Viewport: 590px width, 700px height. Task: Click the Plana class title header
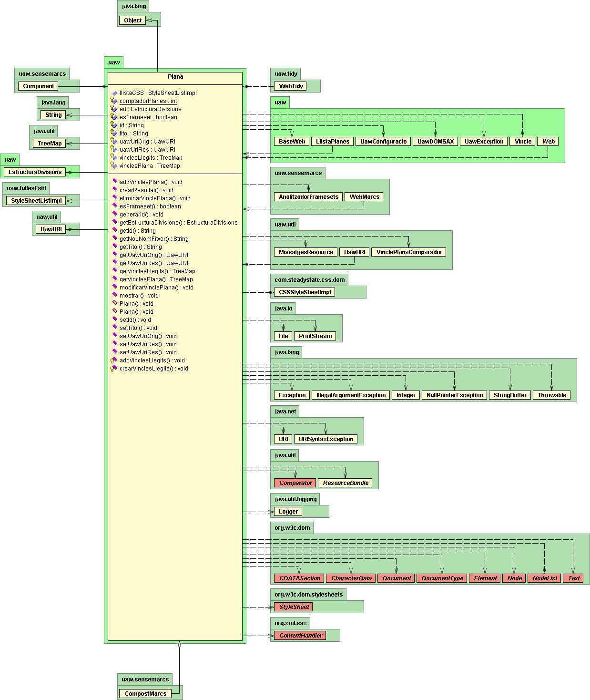pyautogui.click(x=175, y=77)
